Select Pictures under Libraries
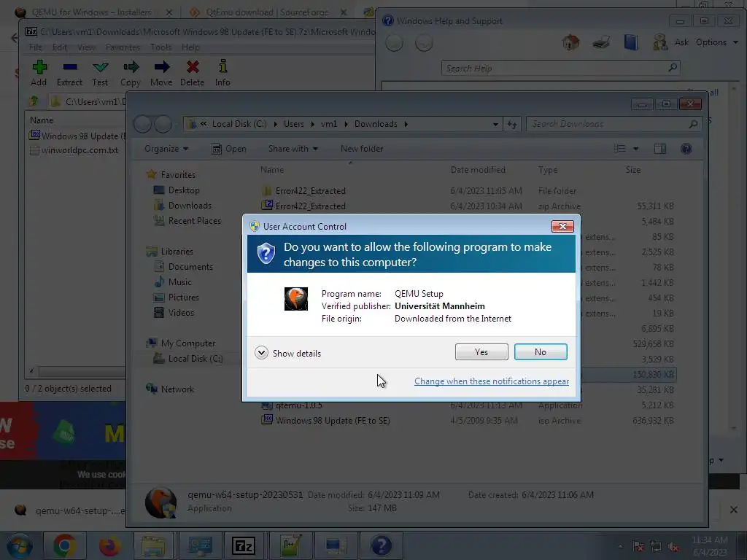 pos(177,297)
